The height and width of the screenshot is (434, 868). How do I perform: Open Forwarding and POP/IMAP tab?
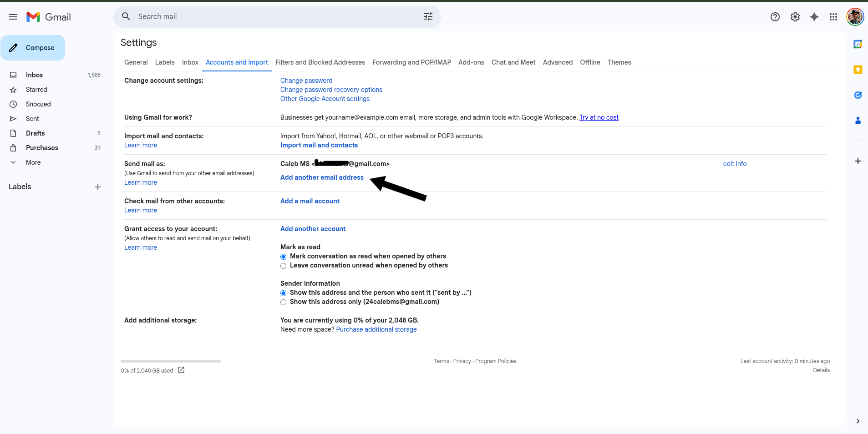411,62
